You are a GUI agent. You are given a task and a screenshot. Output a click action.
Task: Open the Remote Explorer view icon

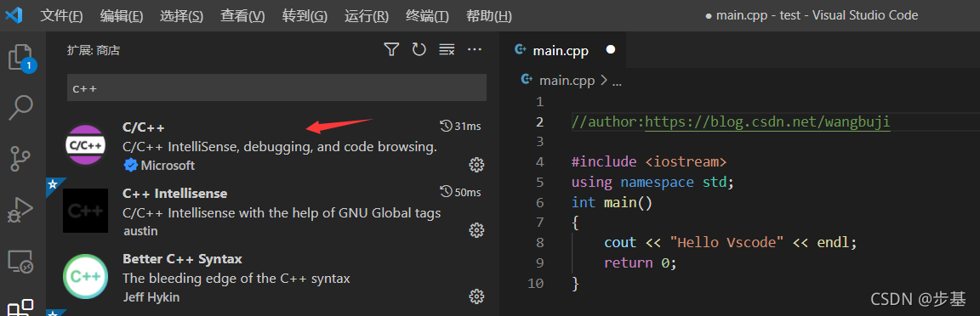tap(20, 261)
